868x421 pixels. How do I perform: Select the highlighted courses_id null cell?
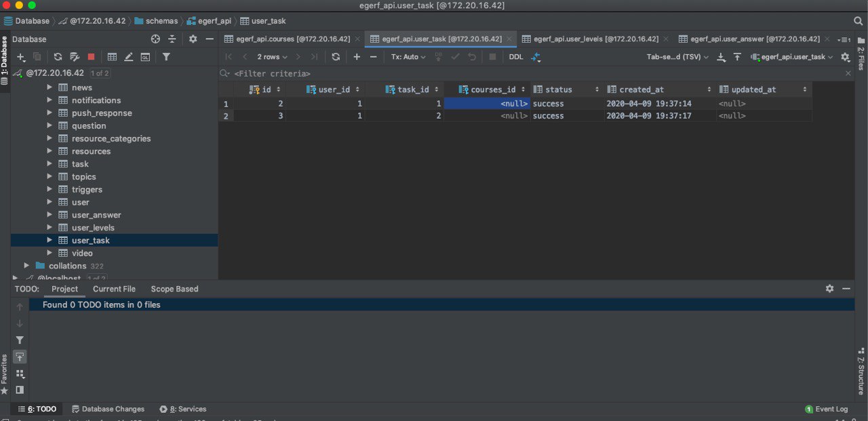click(486, 104)
